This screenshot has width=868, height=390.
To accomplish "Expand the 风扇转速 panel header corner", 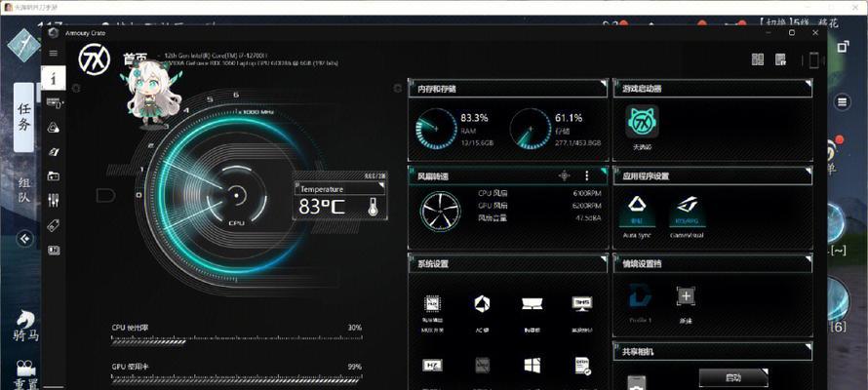I will pyautogui.click(x=603, y=171).
